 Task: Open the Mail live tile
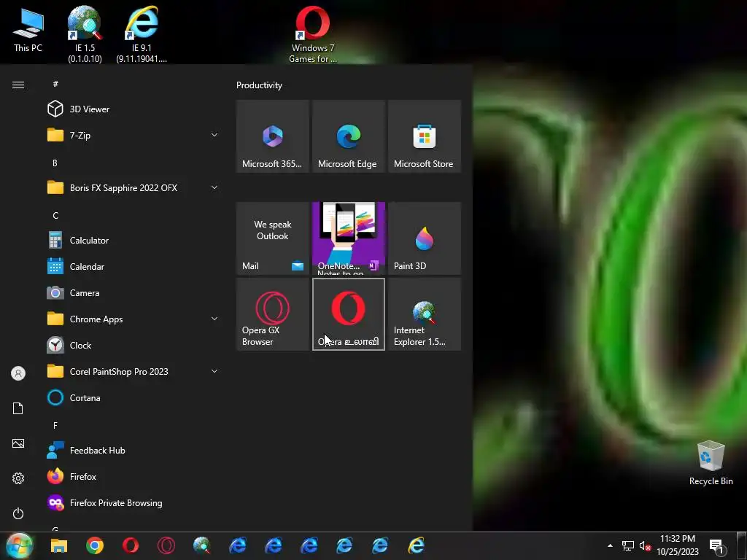(273, 238)
